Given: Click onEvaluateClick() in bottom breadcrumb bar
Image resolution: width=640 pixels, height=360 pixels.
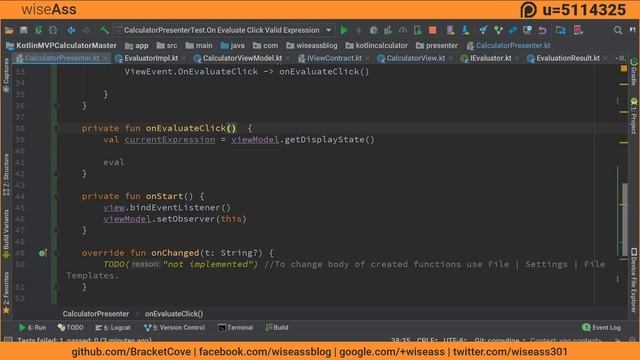Looking at the screenshot, I should (x=174, y=314).
